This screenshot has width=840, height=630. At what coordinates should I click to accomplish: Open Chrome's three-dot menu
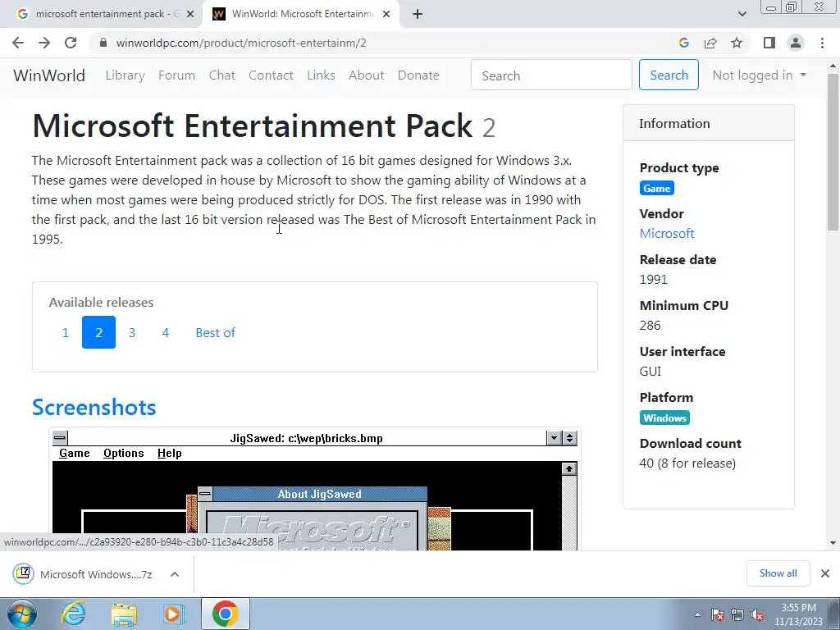point(822,43)
